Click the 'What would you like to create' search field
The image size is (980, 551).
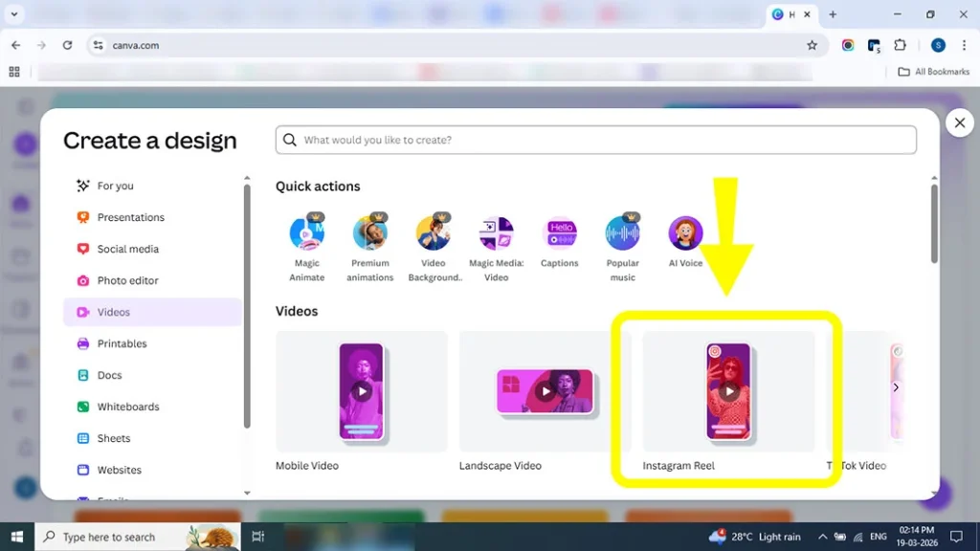coord(595,140)
